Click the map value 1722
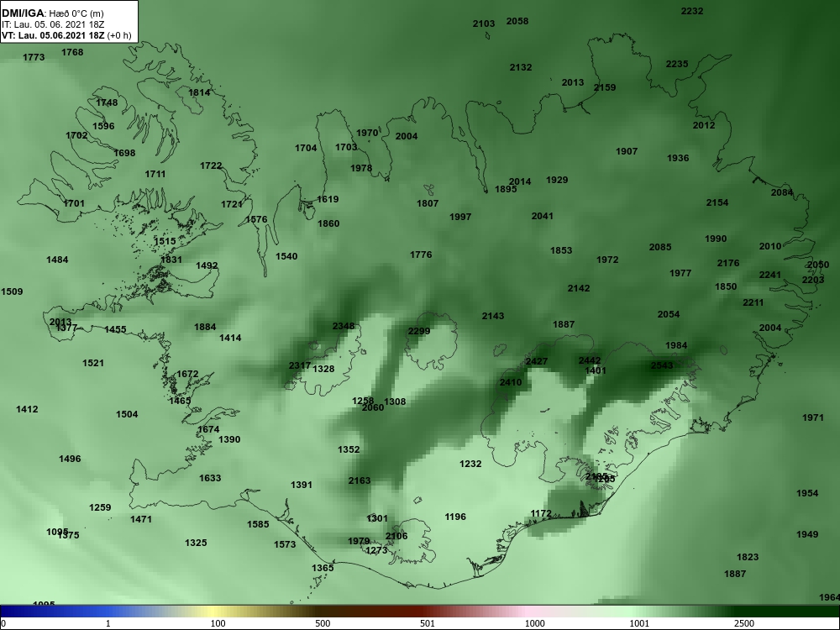This screenshot has height=630, width=840. tap(211, 166)
